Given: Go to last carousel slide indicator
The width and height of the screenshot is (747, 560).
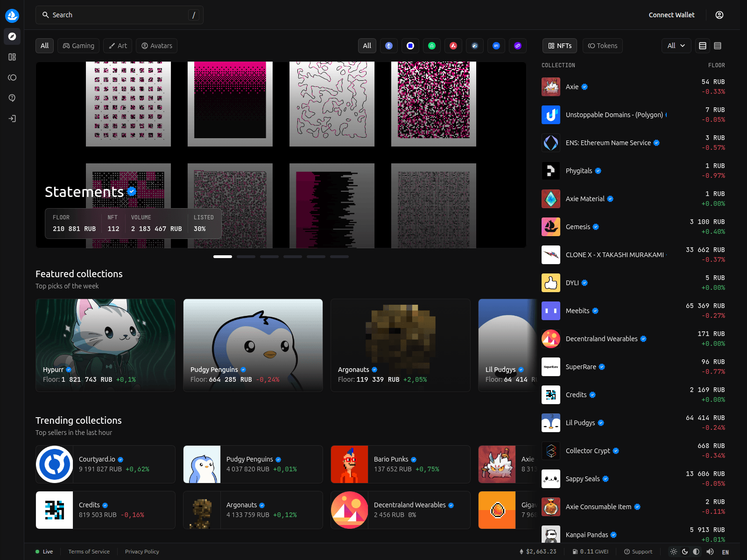Looking at the screenshot, I should click(x=339, y=257).
